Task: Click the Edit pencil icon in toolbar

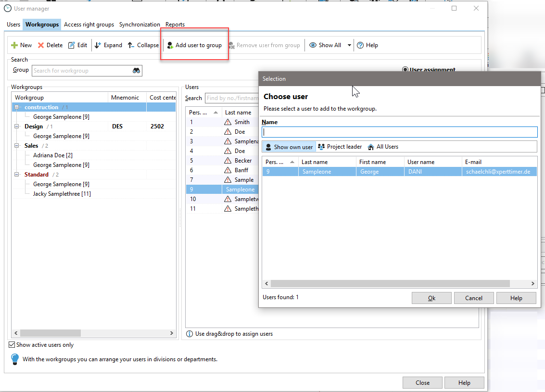Action: 71,45
